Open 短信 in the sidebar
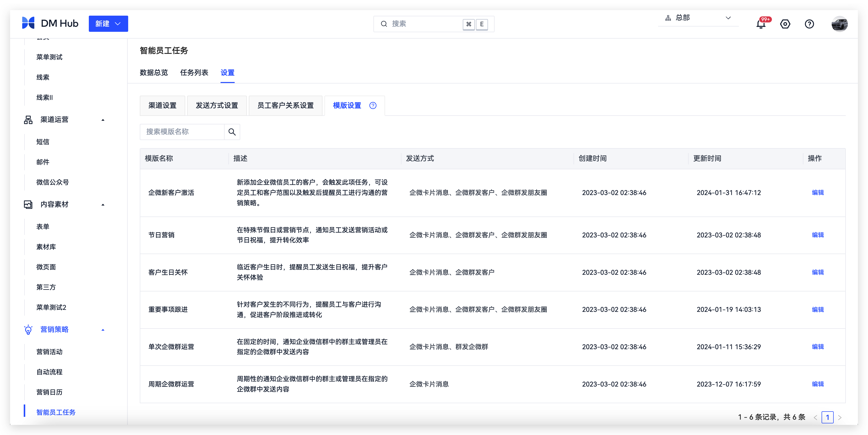This screenshot has height=435, width=868. (x=43, y=142)
